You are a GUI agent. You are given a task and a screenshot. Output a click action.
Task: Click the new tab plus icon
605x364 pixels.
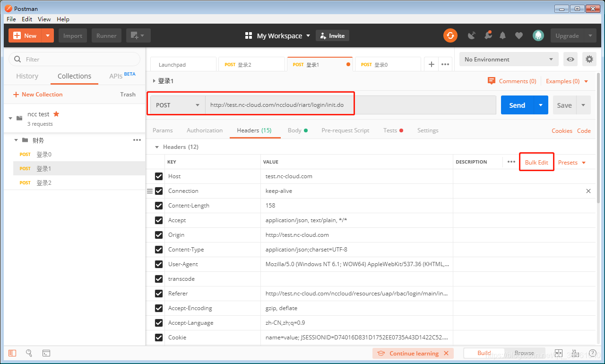[431, 64]
